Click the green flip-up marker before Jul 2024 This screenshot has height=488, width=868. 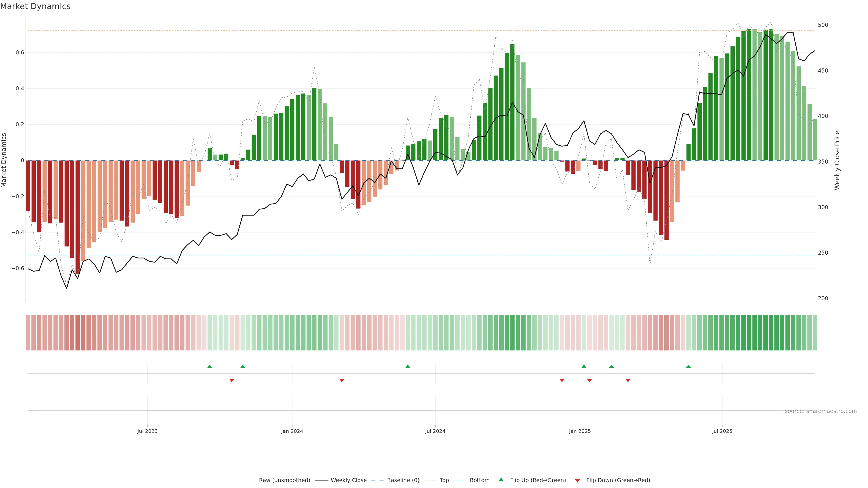[x=408, y=366]
